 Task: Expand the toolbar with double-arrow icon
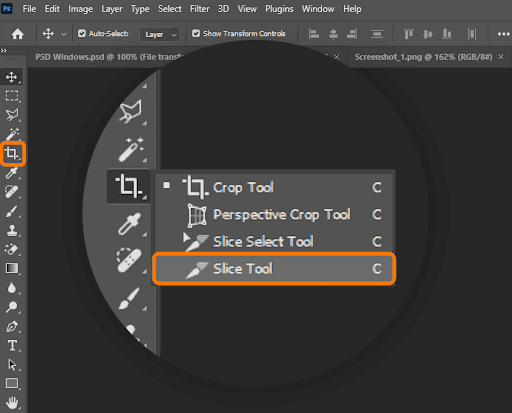[4, 51]
